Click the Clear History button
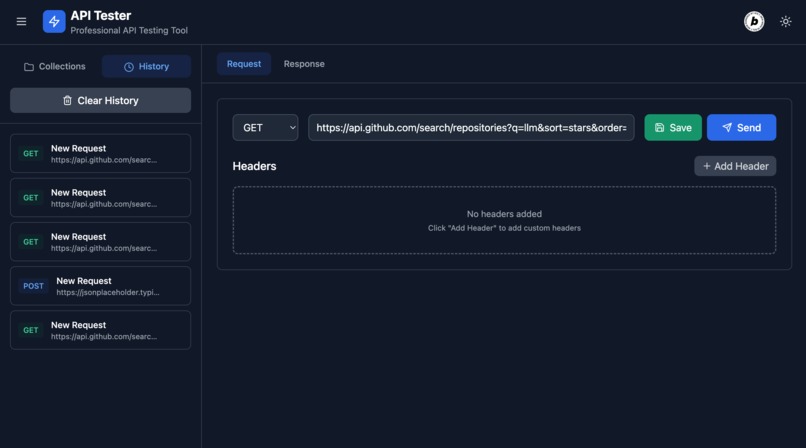 pos(100,100)
